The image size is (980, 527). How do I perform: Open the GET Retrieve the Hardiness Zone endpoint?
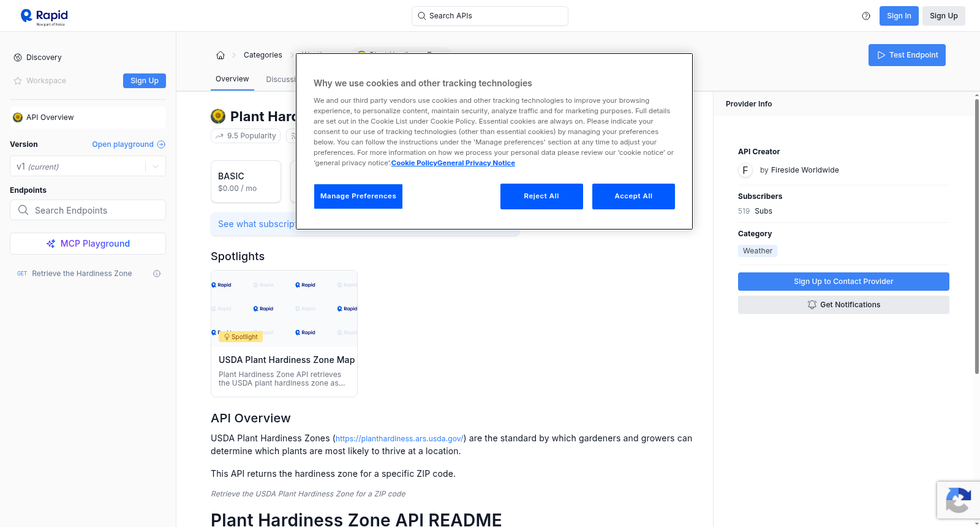click(81, 274)
